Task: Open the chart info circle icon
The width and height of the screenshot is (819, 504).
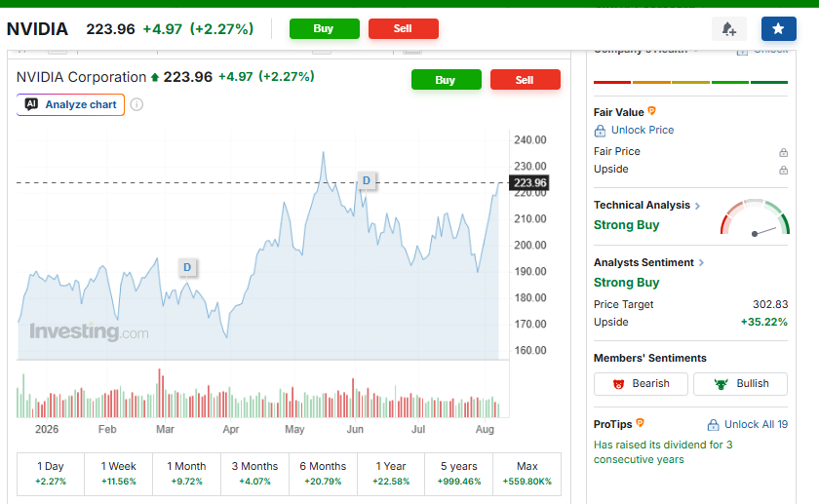Action: tap(136, 104)
